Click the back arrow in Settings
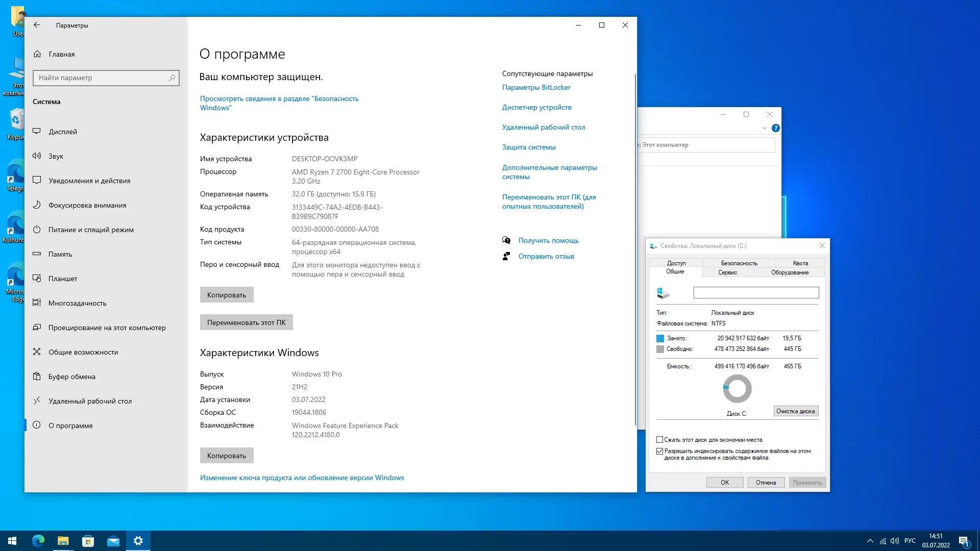Image resolution: width=980 pixels, height=551 pixels. point(37,25)
